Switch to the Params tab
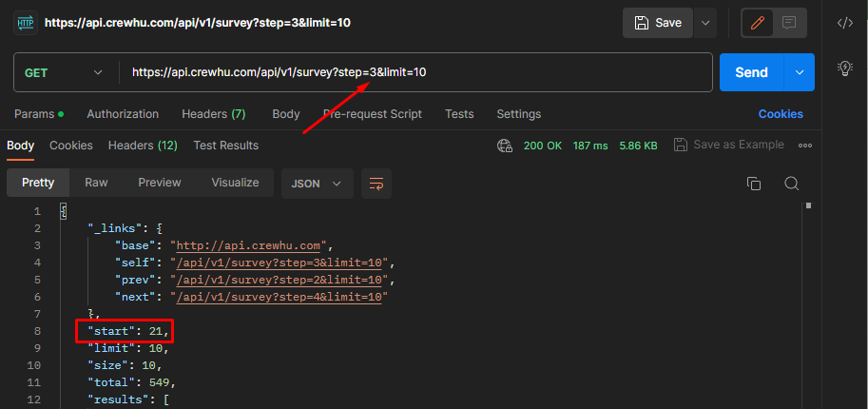868x409 pixels. coord(39,114)
